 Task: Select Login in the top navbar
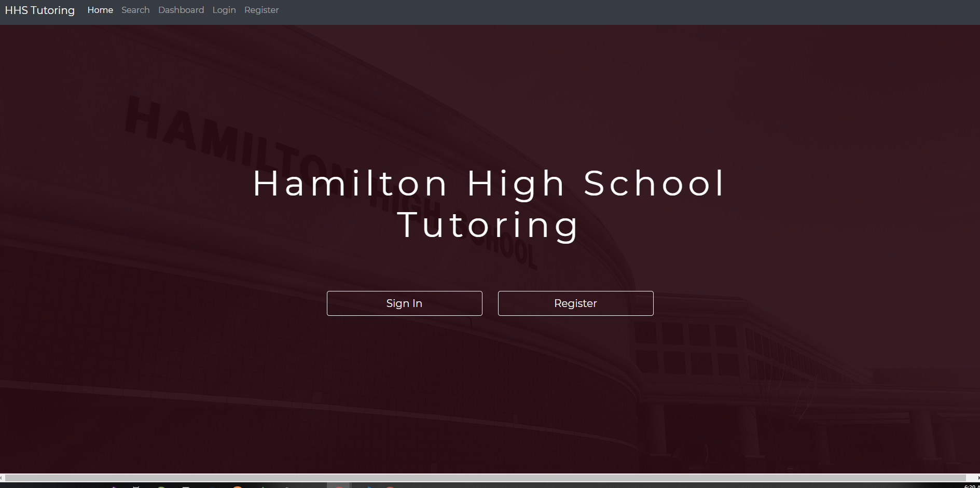coord(224,10)
